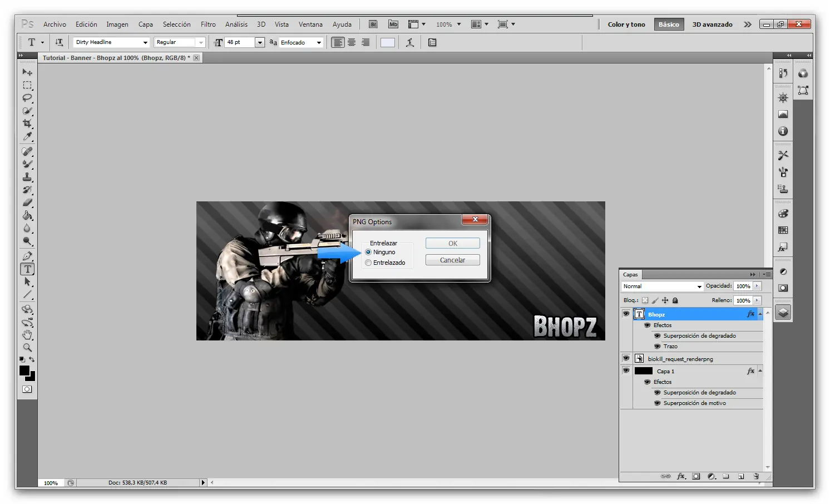
Task: Open the Ventana menu
Action: (310, 24)
